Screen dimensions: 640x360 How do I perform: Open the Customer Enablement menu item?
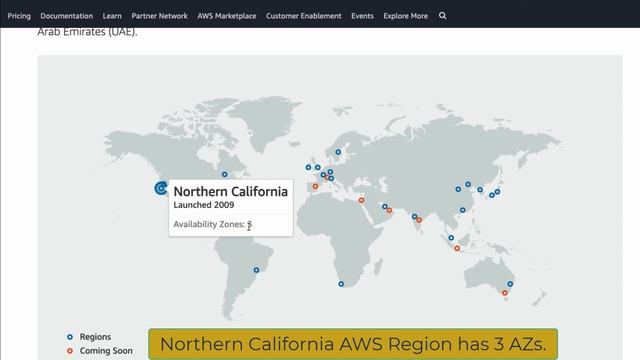pyautogui.click(x=304, y=16)
